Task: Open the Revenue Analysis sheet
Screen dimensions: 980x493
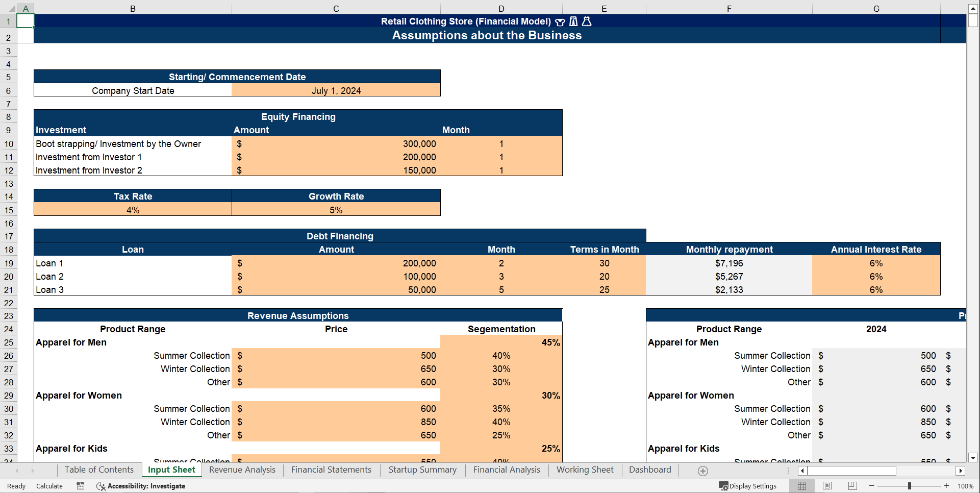Action: click(242, 470)
